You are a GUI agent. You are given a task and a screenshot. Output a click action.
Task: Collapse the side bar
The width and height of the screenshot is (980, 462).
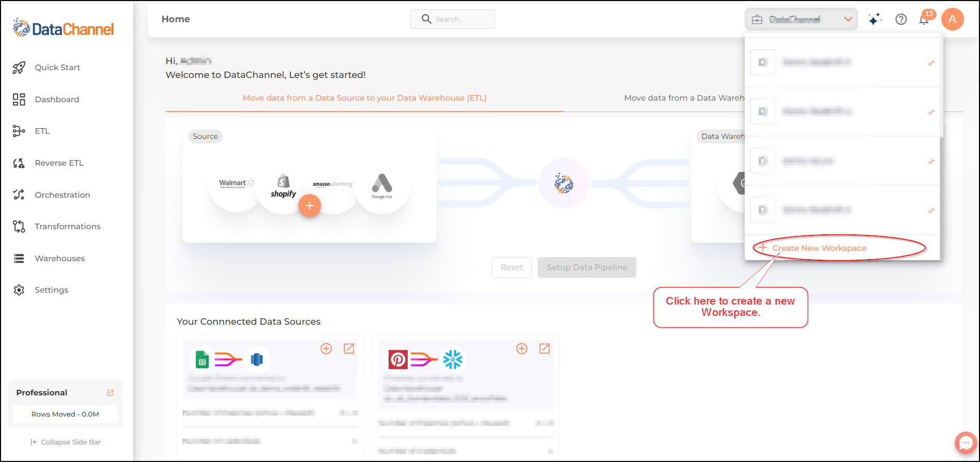click(66, 442)
